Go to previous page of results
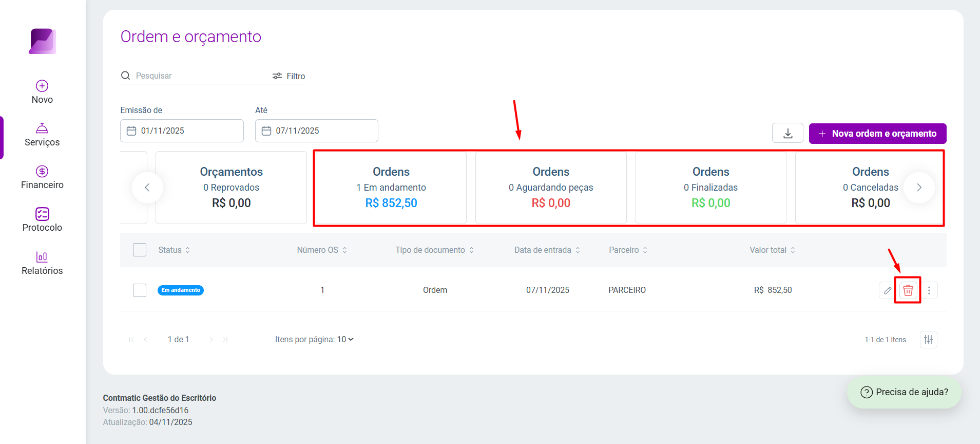980x444 pixels. pyautogui.click(x=146, y=339)
